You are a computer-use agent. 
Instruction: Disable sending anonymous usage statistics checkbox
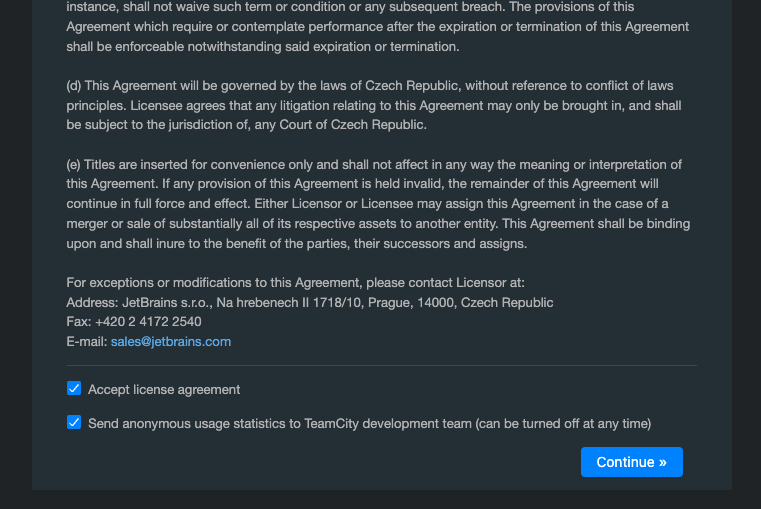[x=74, y=423]
